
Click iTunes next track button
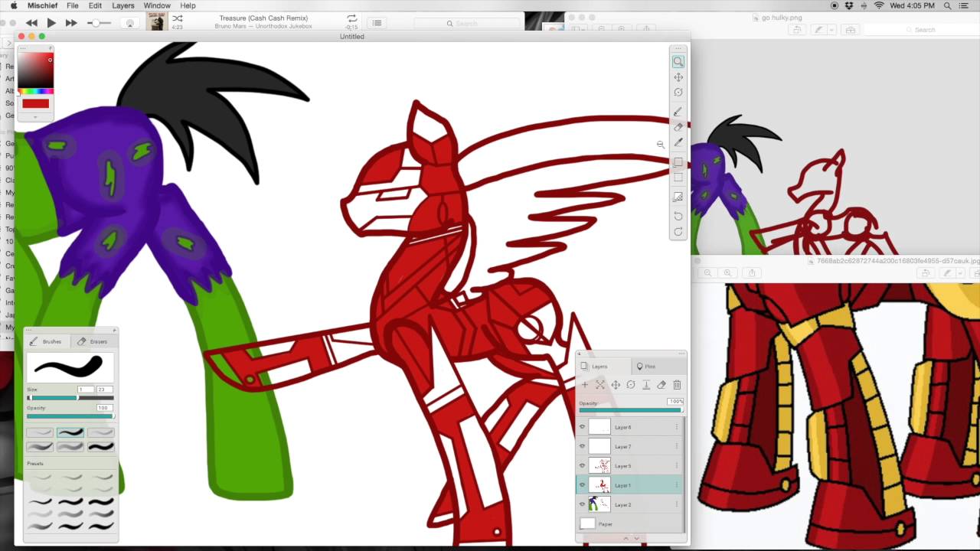(x=71, y=23)
